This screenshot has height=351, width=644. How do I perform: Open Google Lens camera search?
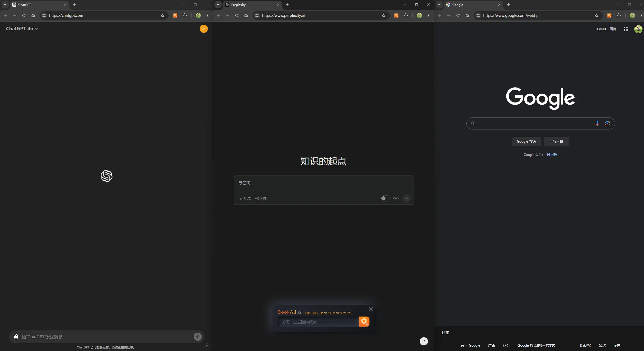608,123
